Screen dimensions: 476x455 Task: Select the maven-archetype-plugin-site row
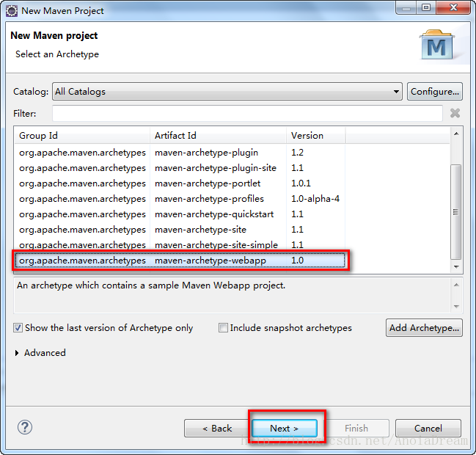180,168
